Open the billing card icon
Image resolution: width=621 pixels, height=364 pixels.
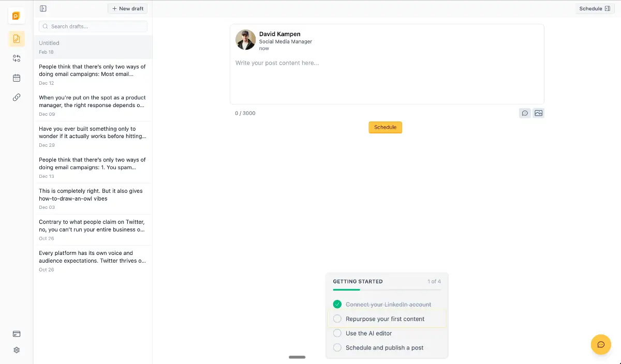tap(17, 334)
